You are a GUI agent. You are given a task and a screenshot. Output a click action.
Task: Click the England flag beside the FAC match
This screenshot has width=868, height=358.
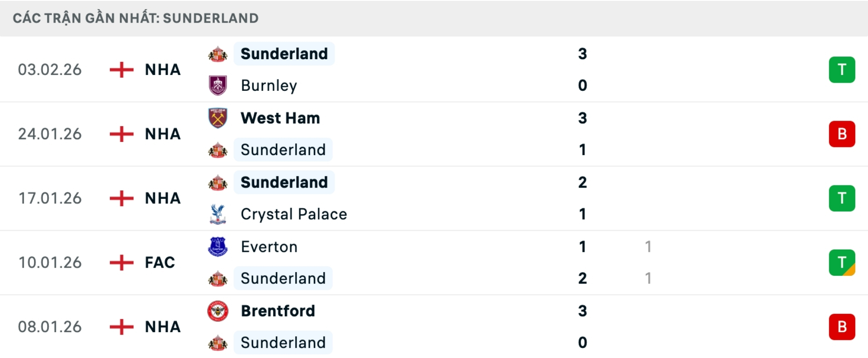coord(121,262)
